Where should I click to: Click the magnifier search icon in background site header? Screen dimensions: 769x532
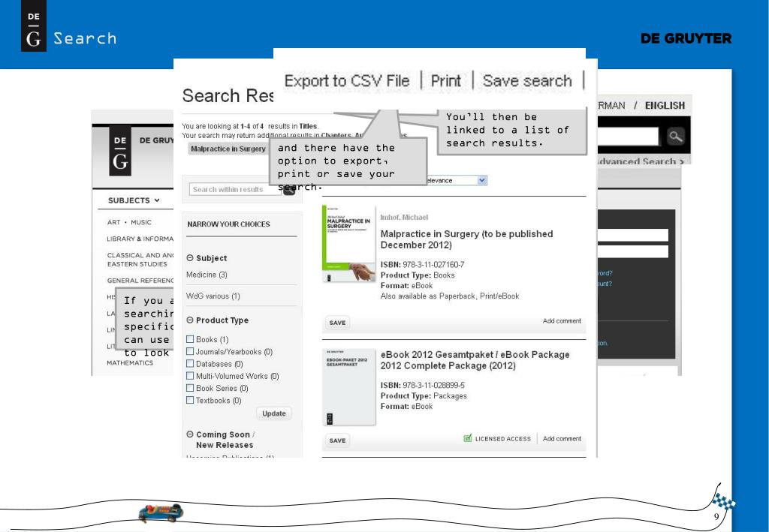tap(675, 136)
